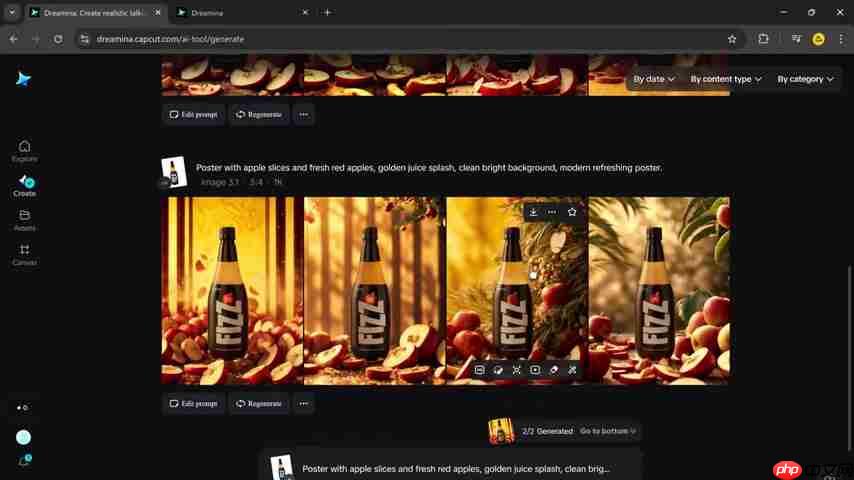
Task: Open the media control toolbar icon
Action: (x=796, y=39)
